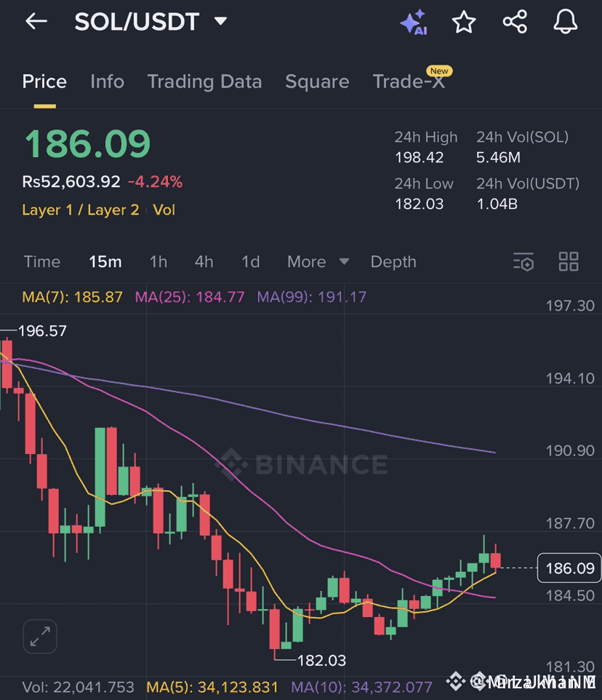The height and width of the screenshot is (700, 602).
Task: Tap the 182.03 low marker on chart
Action: 321,660
